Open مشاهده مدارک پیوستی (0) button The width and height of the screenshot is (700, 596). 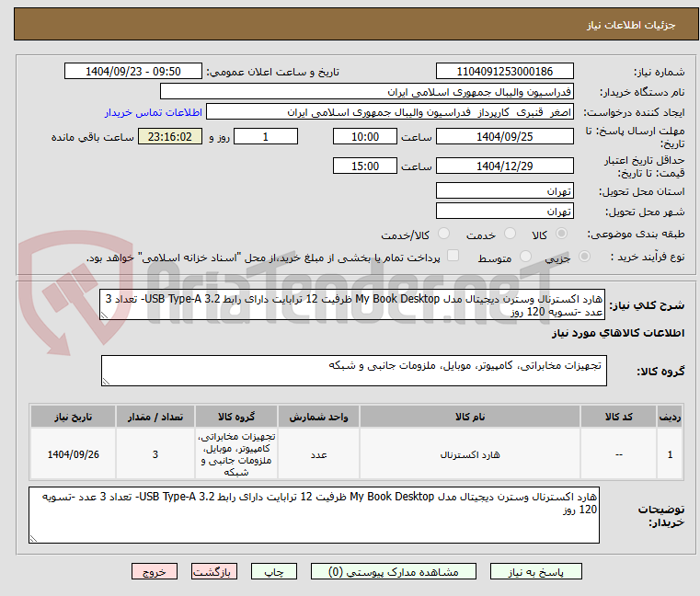pyautogui.click(x=394, y=571)
